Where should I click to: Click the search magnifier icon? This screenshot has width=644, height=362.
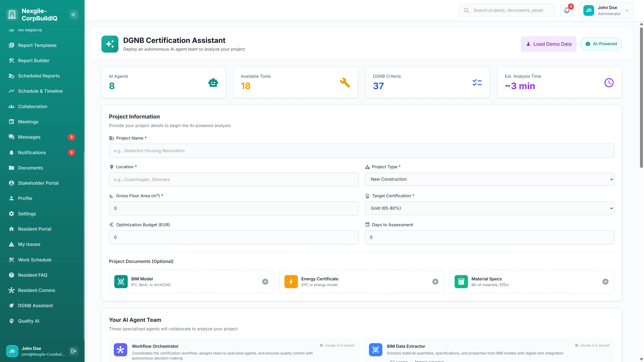466,10
